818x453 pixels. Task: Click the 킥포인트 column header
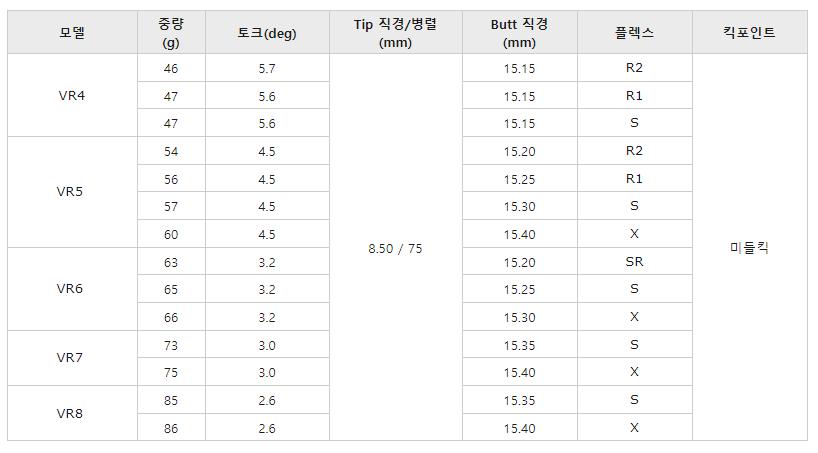tap(749, 33)
